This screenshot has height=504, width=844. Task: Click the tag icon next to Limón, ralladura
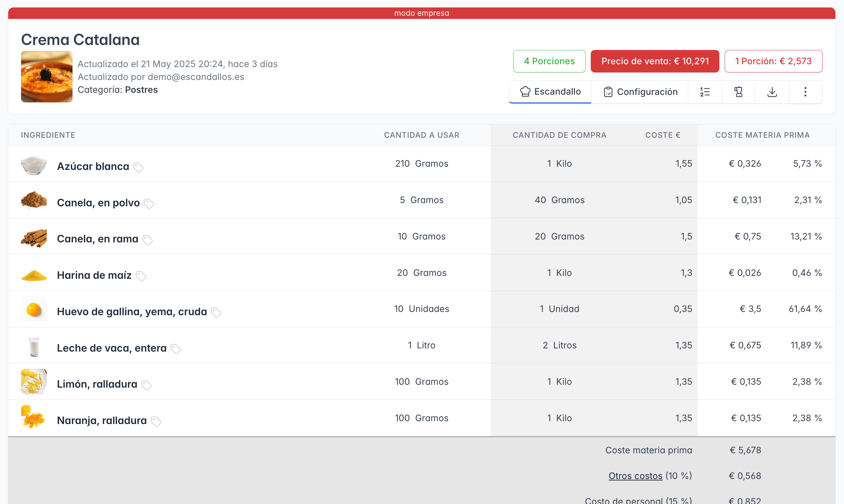tap(146, 385)
